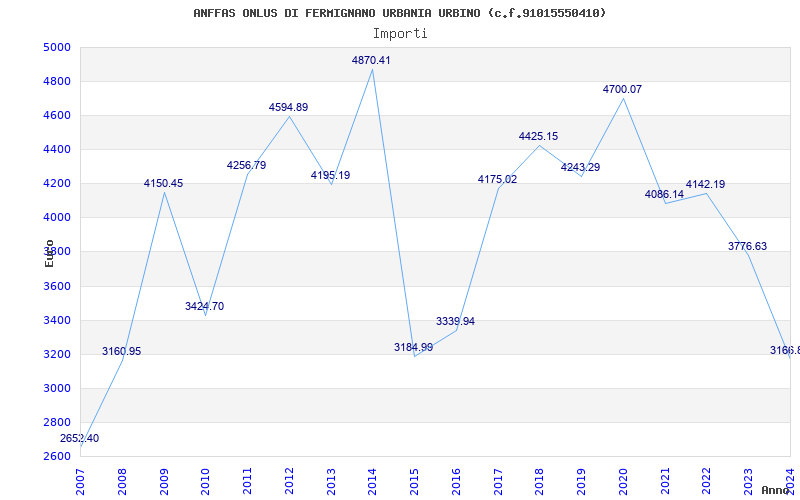
Task: Click the 3339.94 value label
Action: (455, 321)
